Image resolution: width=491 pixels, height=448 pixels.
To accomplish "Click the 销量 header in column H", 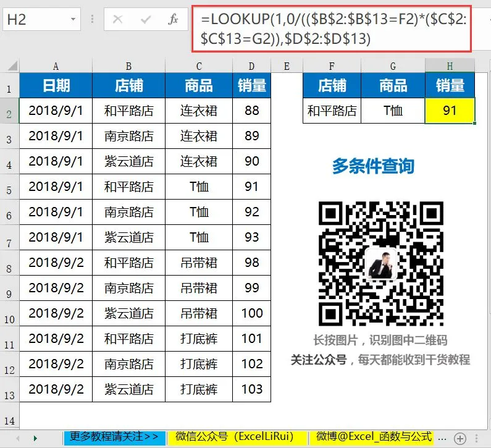I will click(x=450, y=85).
